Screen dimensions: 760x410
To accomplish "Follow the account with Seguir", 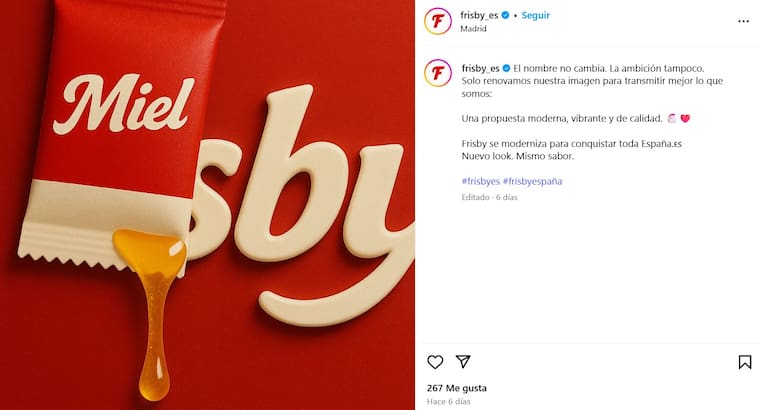I will click(x=536, y=15).
